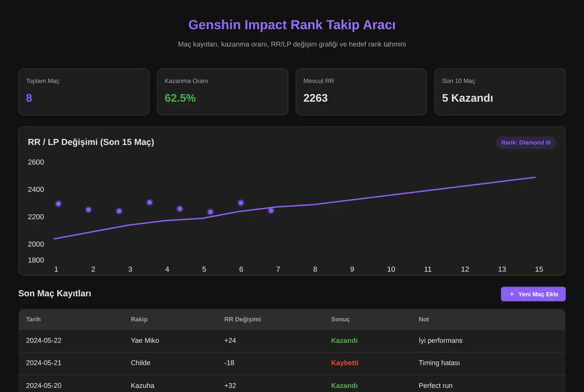Click the RR Değişimi column header

pos(242,319)
